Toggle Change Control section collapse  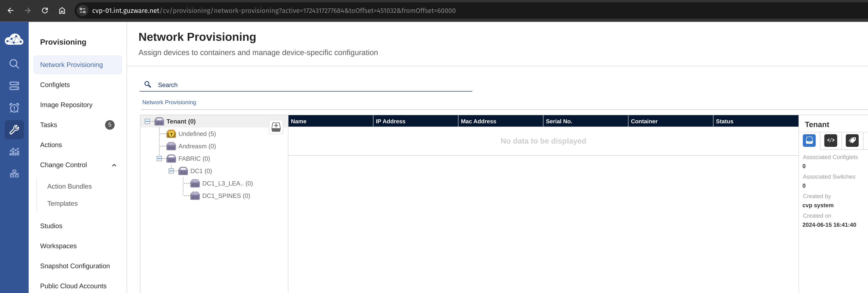115,165
